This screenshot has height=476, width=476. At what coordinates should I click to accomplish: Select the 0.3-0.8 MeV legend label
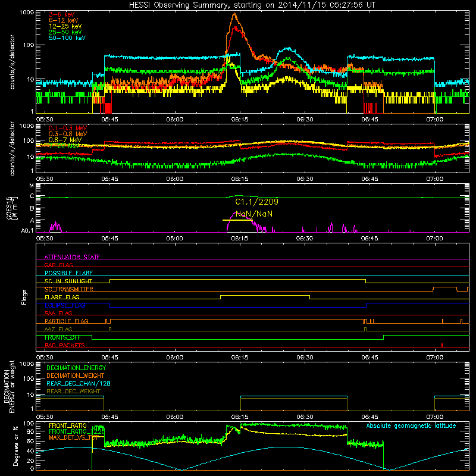point(68,134)
